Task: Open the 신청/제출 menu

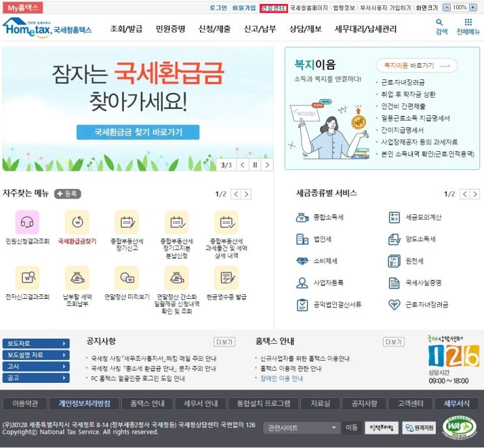Action: coord(214,29)
